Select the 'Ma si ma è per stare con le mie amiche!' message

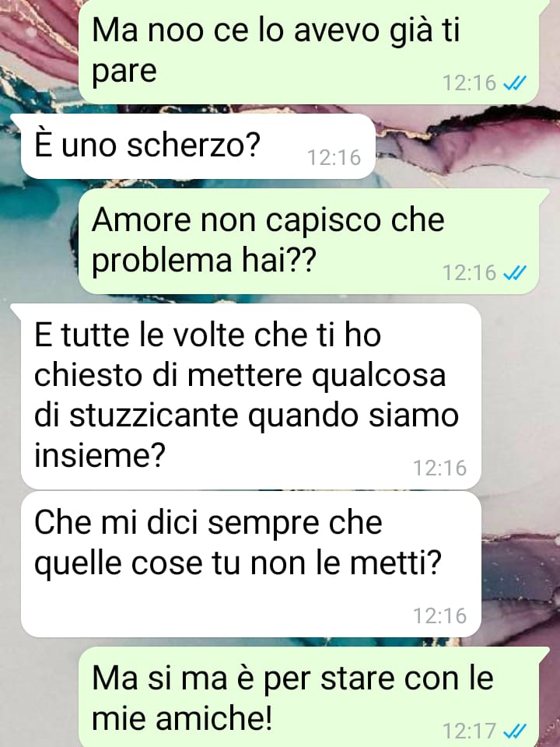pyautogui.click(x=309, y=696)
